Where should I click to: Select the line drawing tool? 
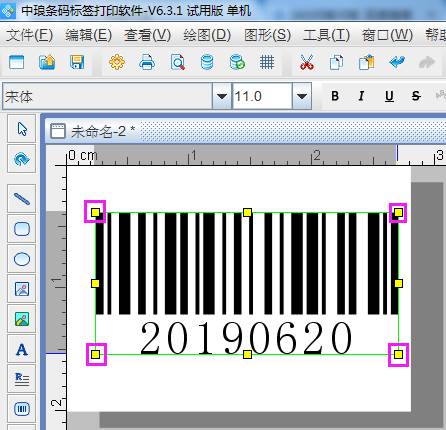pyautogui.click(x=22, y=199)
